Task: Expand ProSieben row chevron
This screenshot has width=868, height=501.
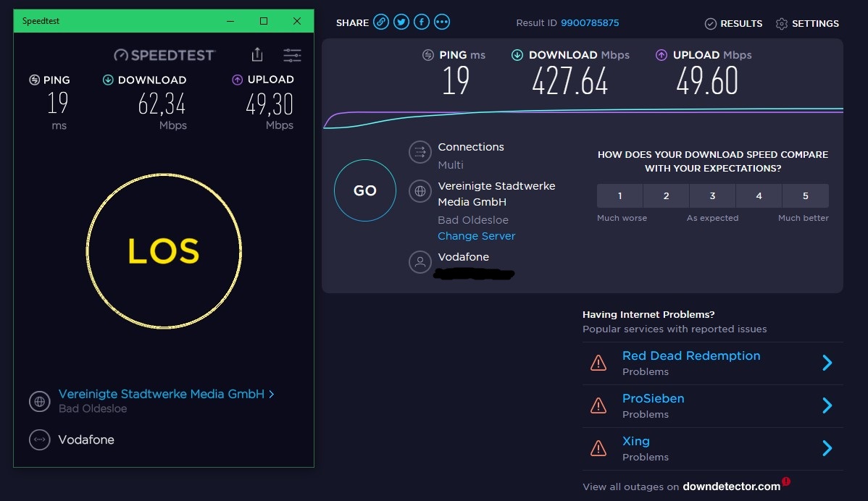Action: point(827,405)
